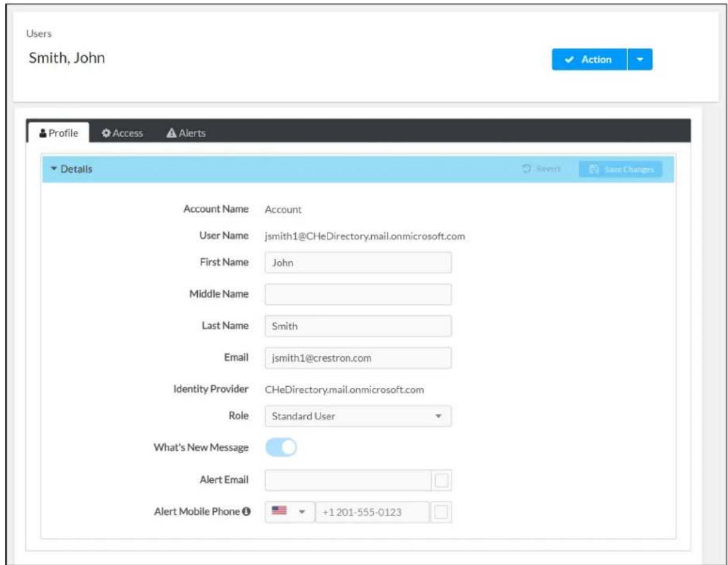Click the user name jsmith1@CHeDirectory.mail.onmicrosoft.com
The width and height of the screenshot is (728, 565).
point(365,236)
